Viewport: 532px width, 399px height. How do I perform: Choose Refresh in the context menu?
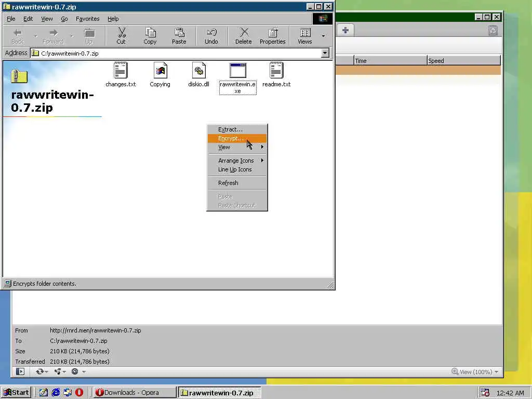coord(237,183)
